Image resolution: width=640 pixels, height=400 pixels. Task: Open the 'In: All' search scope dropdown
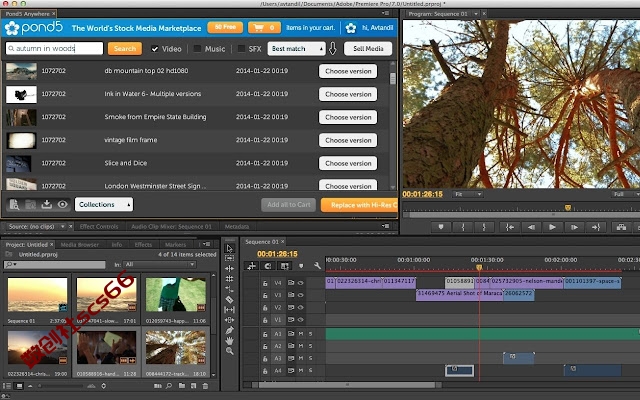[x=160, y=264]
